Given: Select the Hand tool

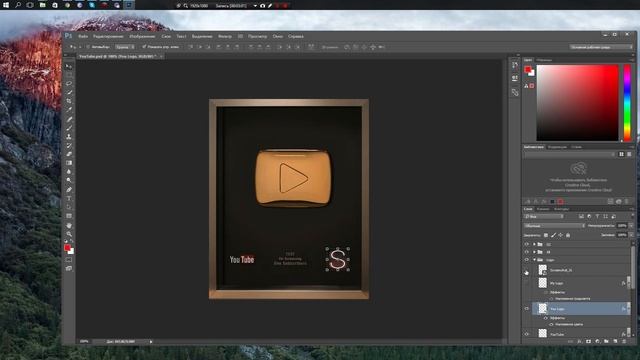Looking at the screenshot, I should pyautogui.click(x=69, y=225).
